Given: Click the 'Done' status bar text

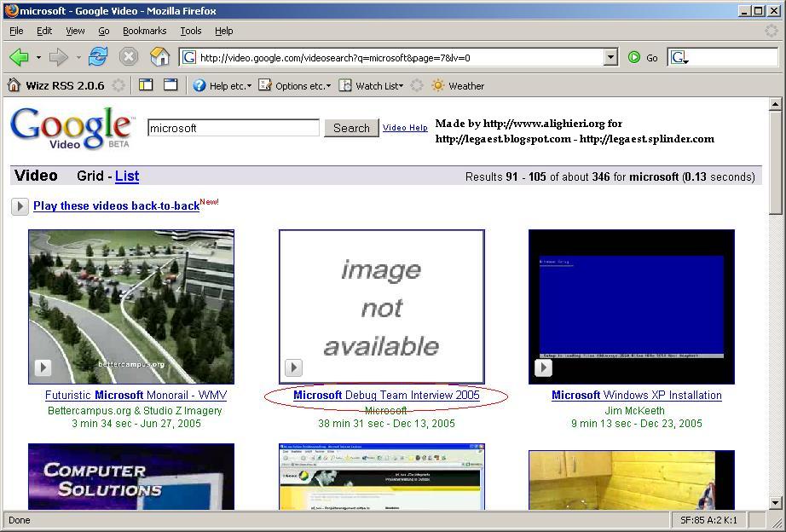Looking at the screenshot, I should pyautogui.click(x=20, y=520).
